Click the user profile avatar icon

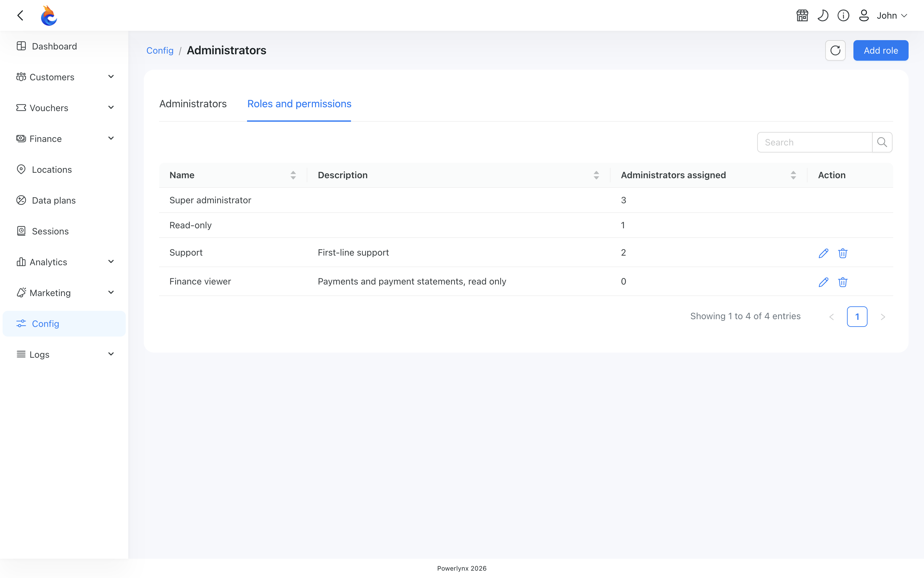click(864, 16)
